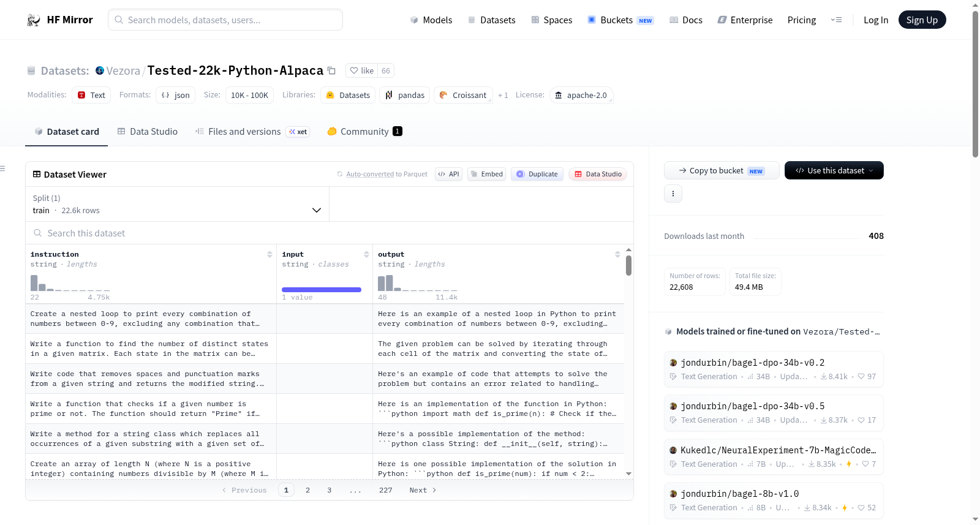The height and width of the screenshot is (525, 980).
Task: Visit the Buckets section
Action: (620, 20)
